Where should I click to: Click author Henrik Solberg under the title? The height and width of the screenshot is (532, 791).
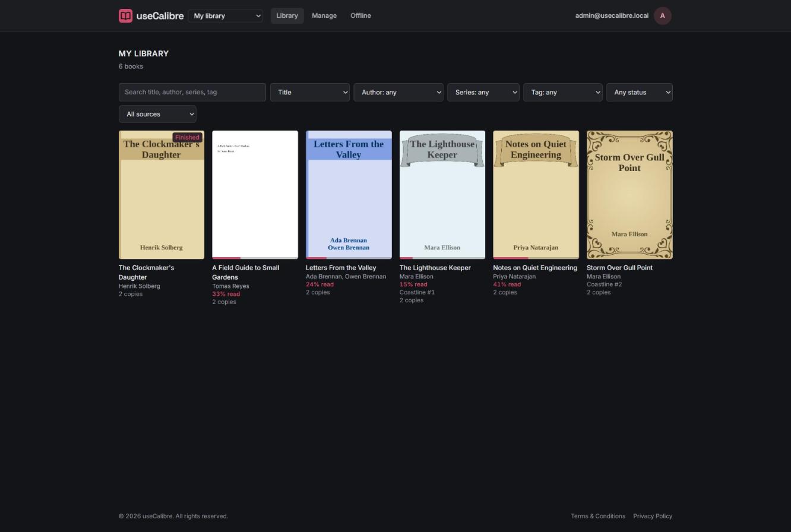[140, 286]
